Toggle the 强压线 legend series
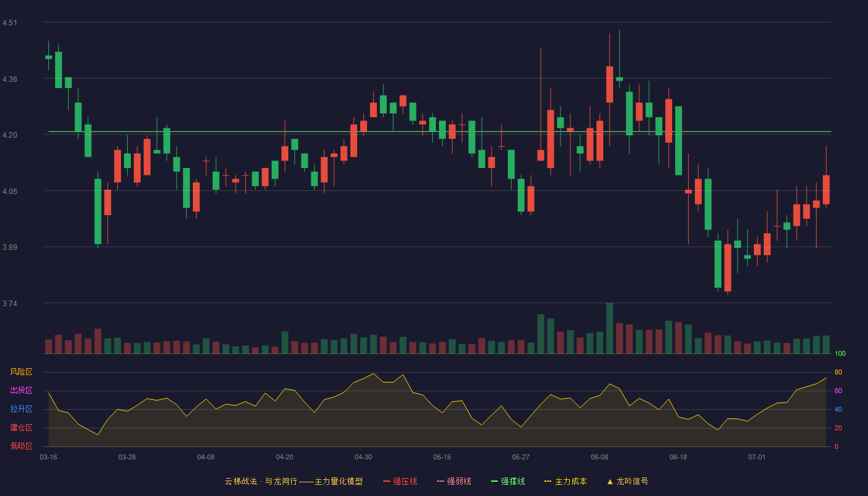Viewport: 868px width, 496px height. coord(400,481)
